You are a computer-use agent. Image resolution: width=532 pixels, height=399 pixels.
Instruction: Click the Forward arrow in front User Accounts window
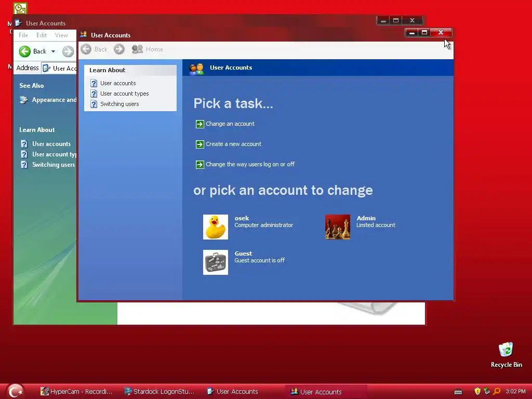coord(119,49)
